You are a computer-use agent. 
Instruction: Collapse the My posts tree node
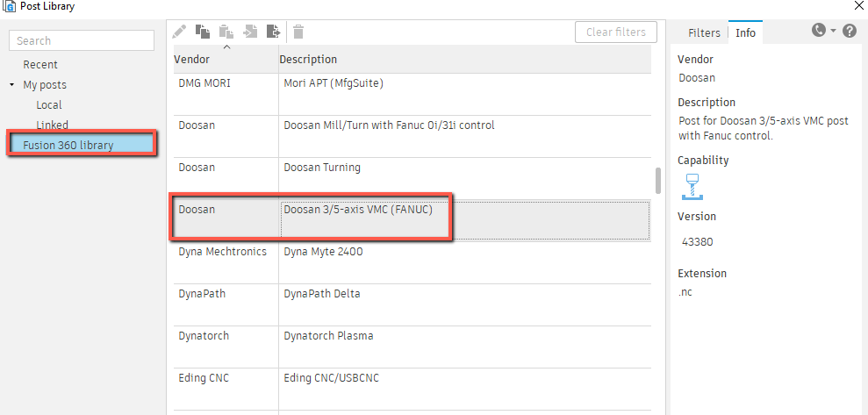tap(12, 85)
